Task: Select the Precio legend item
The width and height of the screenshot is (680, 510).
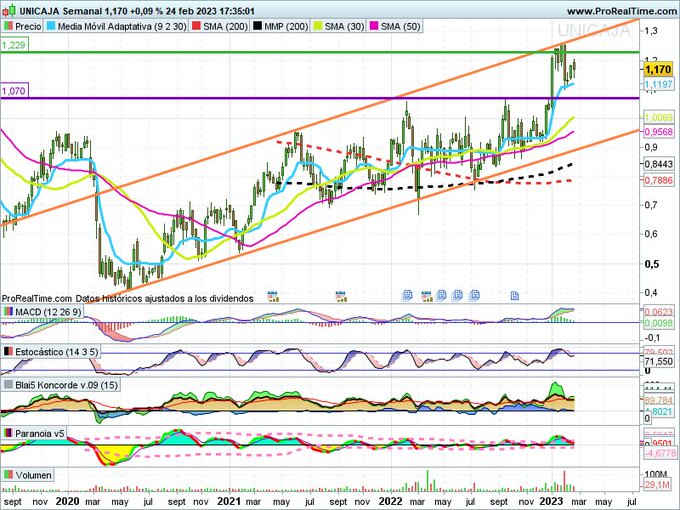Action: coord(22,26)
